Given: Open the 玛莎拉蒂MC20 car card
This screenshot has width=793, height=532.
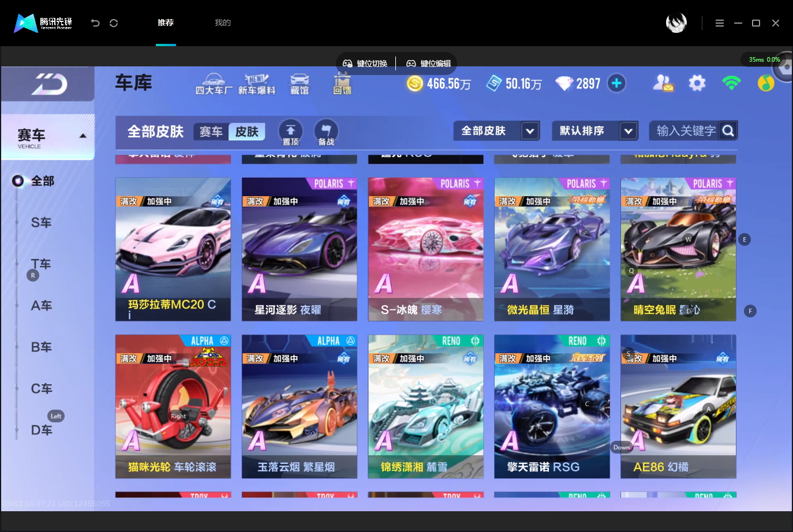Looking at the screenshot, I should (173, 249).
